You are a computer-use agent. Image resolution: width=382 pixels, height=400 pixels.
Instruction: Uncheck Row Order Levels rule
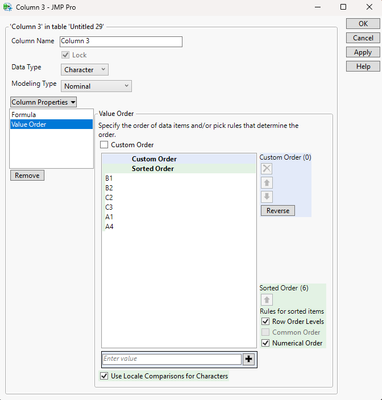(265, 321)
